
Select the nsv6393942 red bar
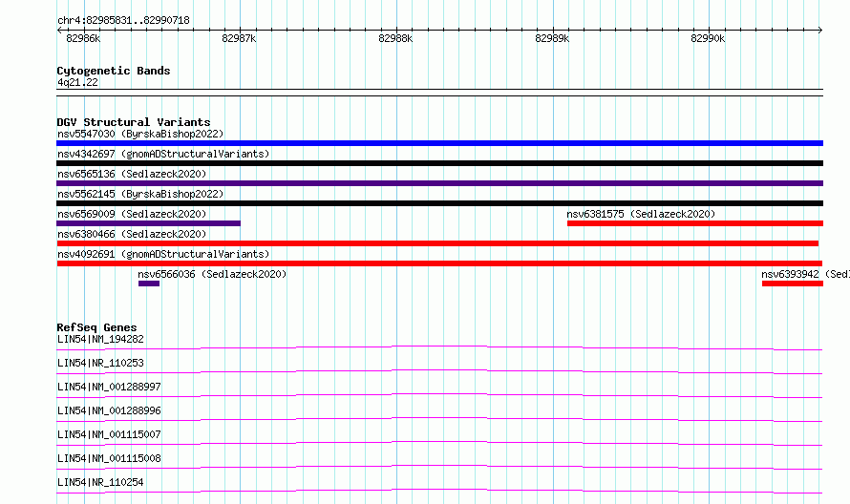pos(793,283)
